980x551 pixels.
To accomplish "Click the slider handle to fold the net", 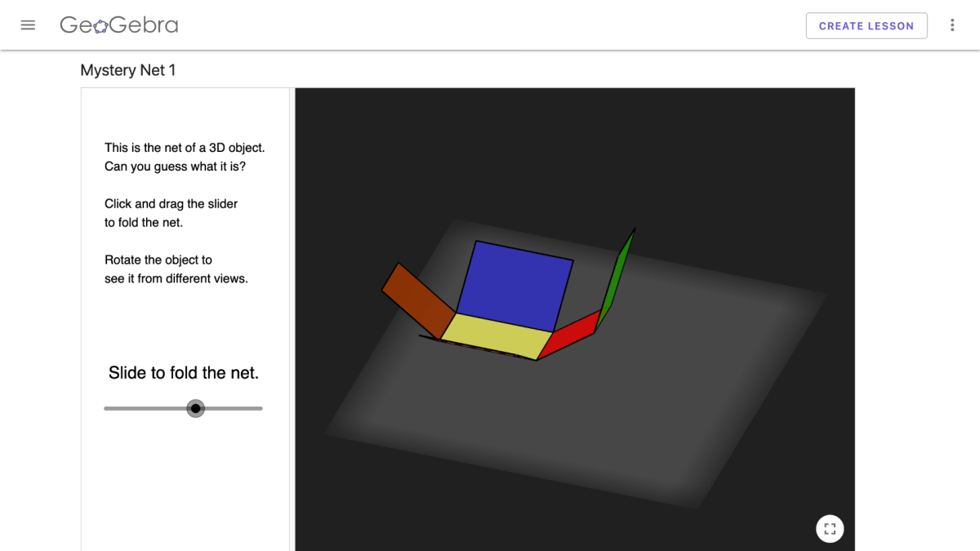I will coord(195,408).
